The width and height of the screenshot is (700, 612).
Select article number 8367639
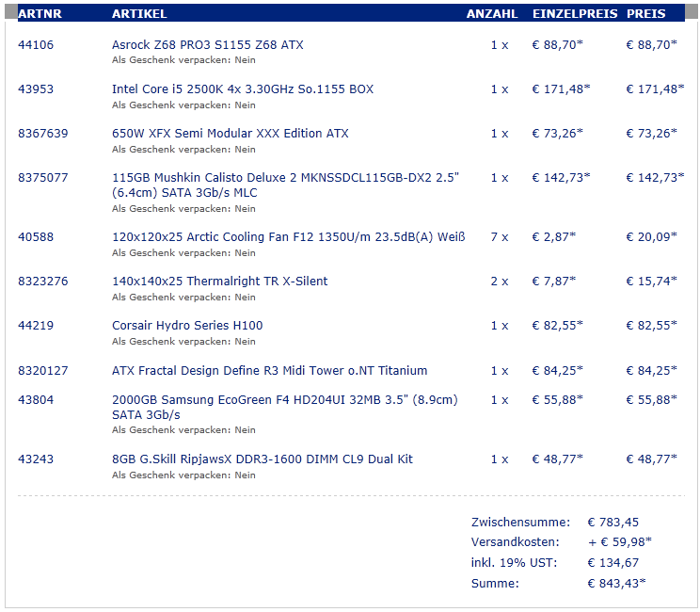(x=43, y=133)
